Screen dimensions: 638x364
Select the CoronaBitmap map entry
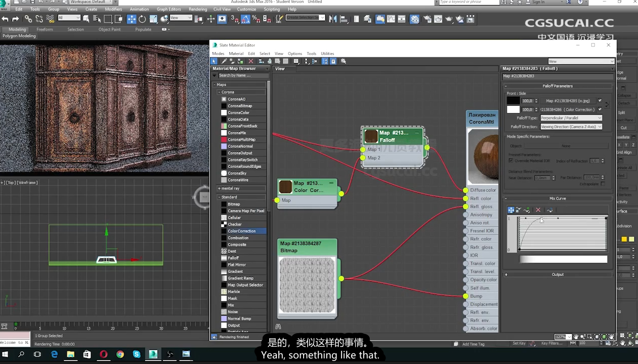(240, 106)
